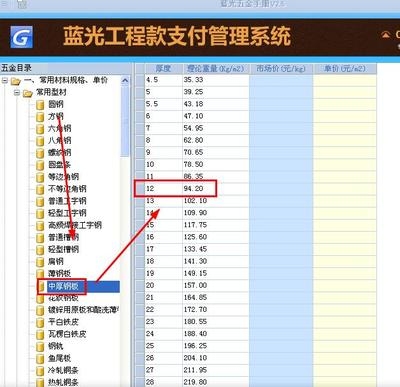Click the cylinder icon next to 六角钢
Screen dimensions: 400x387
point(40,129)
